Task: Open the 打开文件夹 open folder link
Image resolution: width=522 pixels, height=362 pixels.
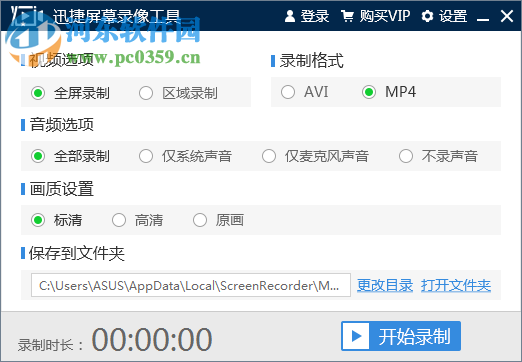Action: [x=456, y=285]
